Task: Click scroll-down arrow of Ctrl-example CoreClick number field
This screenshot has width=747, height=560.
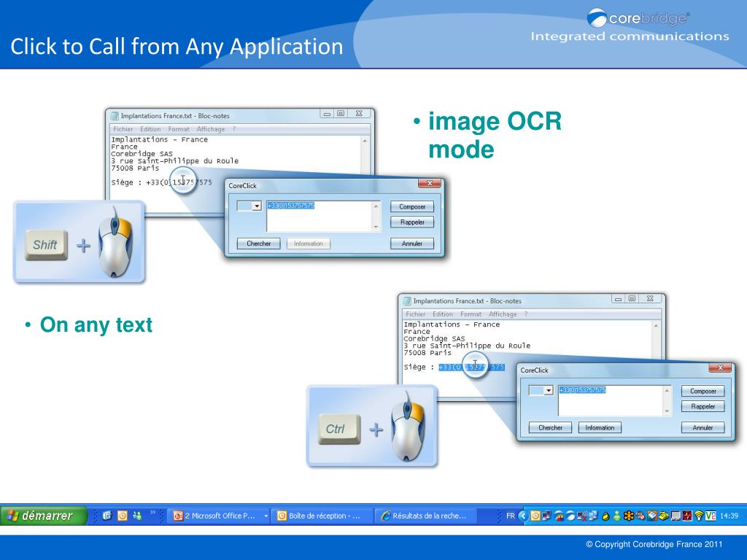Action: [667, 411]
